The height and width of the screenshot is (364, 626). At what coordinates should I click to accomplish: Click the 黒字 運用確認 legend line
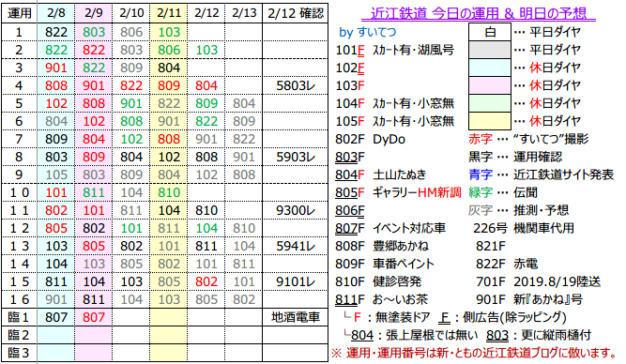point(515,157)
